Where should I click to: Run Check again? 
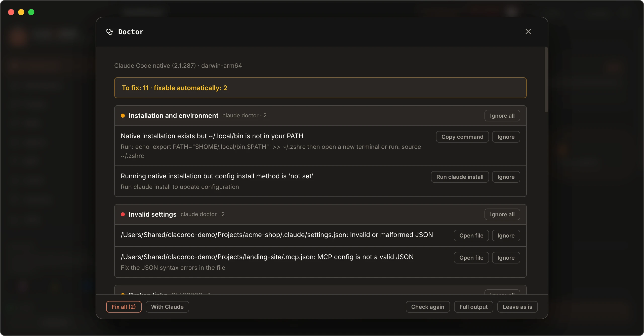coord(428,307)
